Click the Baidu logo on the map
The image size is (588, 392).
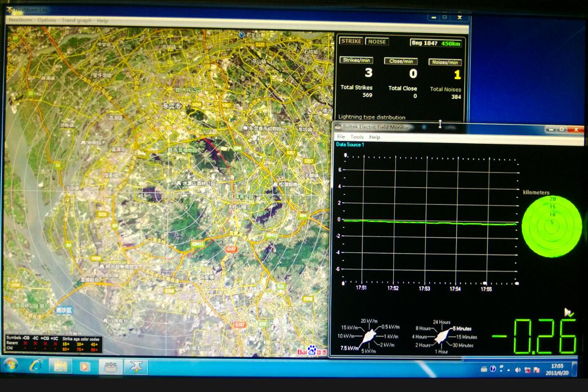312,351
